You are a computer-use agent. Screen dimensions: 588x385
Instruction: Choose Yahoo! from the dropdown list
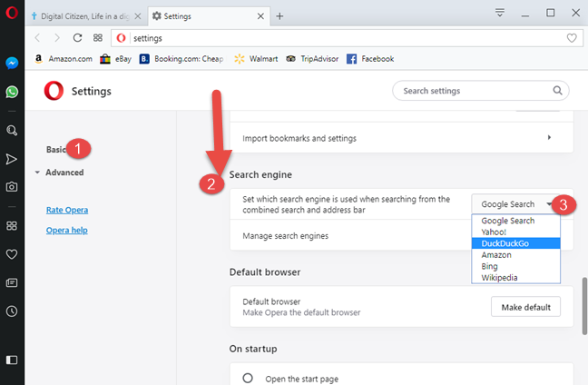(x=515, y=232)
